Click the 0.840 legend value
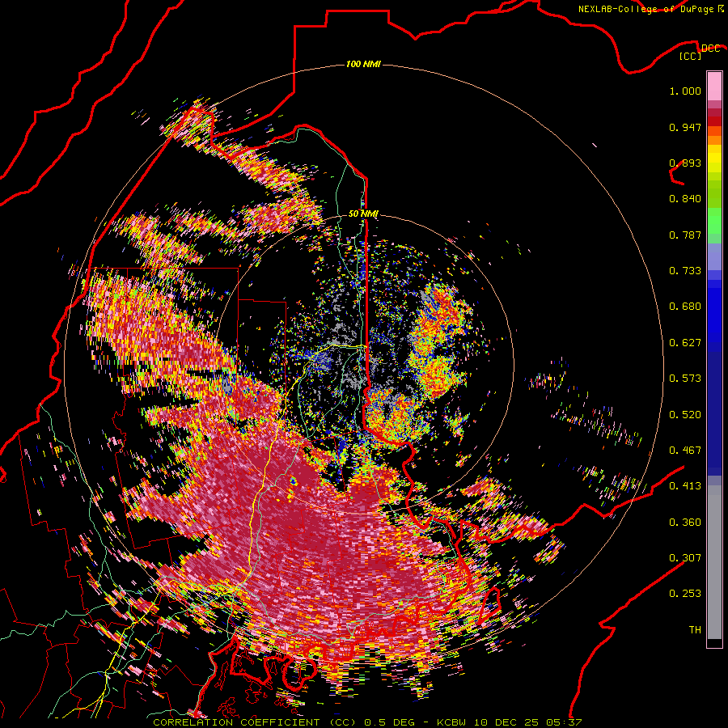 (685, 199)
